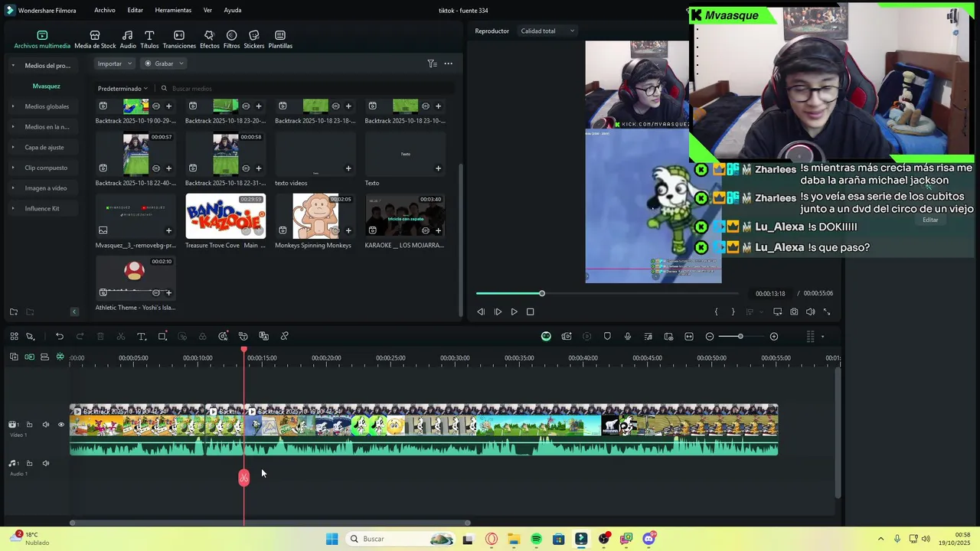Select the Monkeys Spinning Monkeys clip

pos(315,217)
